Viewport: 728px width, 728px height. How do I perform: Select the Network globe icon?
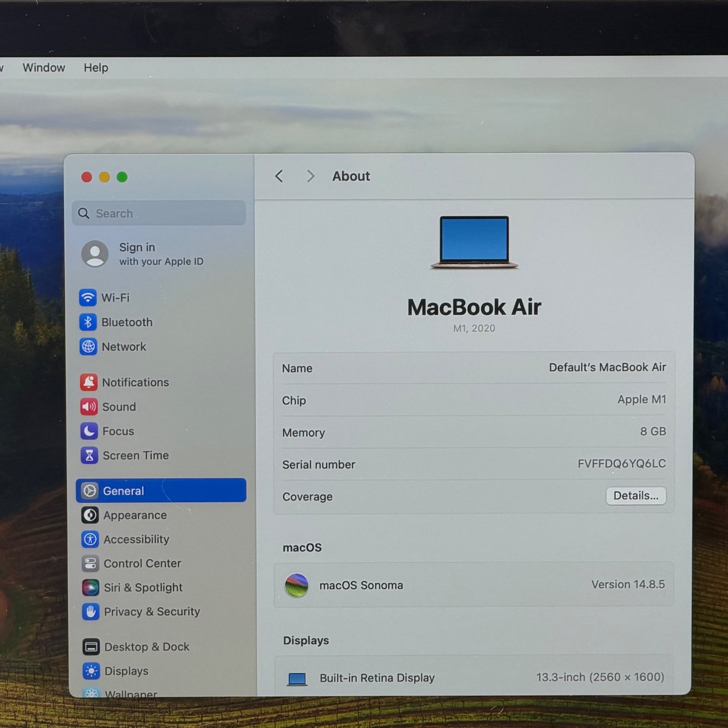88,347
